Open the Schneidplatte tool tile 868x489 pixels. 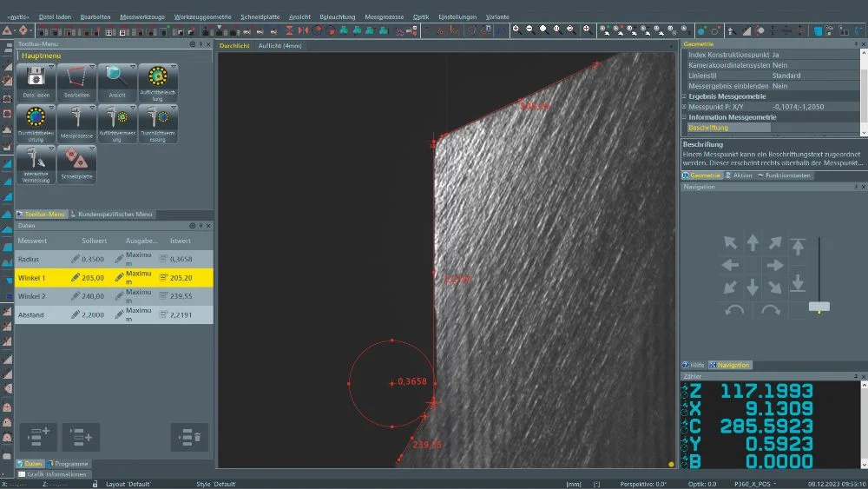coord(76,159)
